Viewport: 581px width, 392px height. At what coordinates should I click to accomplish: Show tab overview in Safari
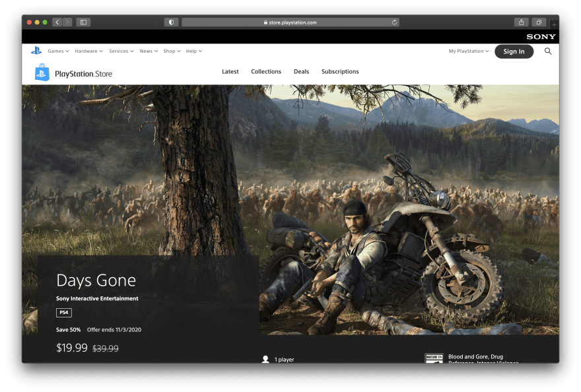coord(539,22)
